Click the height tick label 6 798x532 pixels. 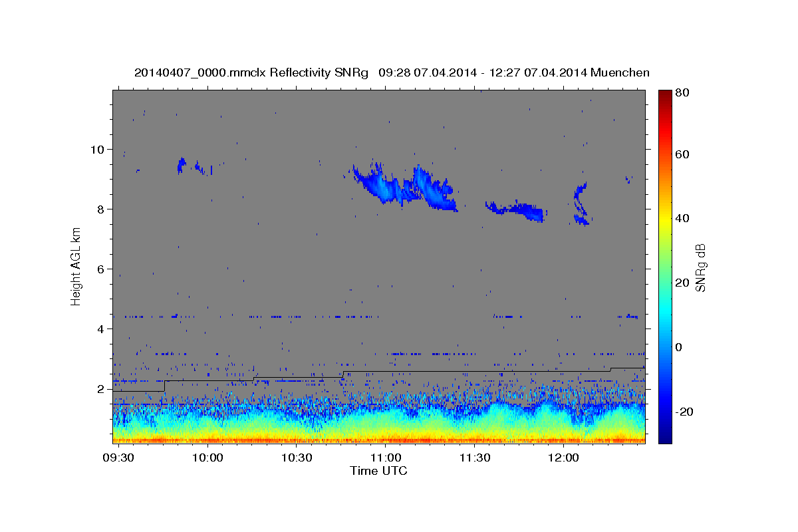point(101,269)
